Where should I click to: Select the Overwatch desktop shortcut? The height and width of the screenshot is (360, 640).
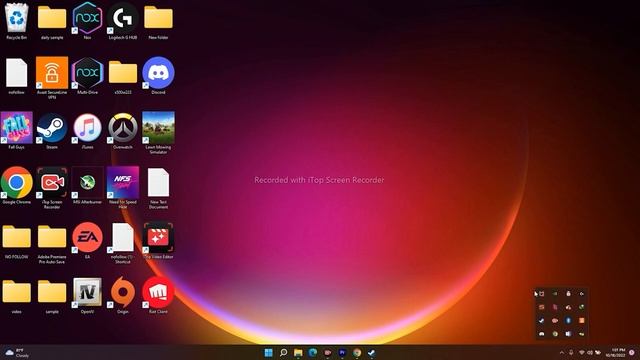pos(123,131)
